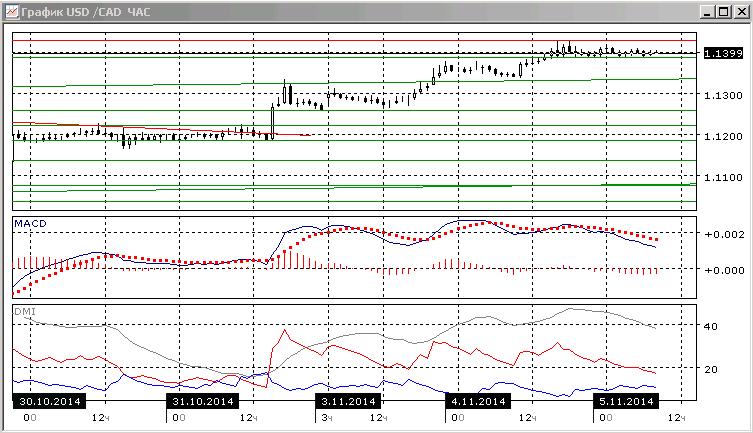Click the +0.000 MACD scale value
This screenshot has width=753, height=433.
[x=724, y=270]
